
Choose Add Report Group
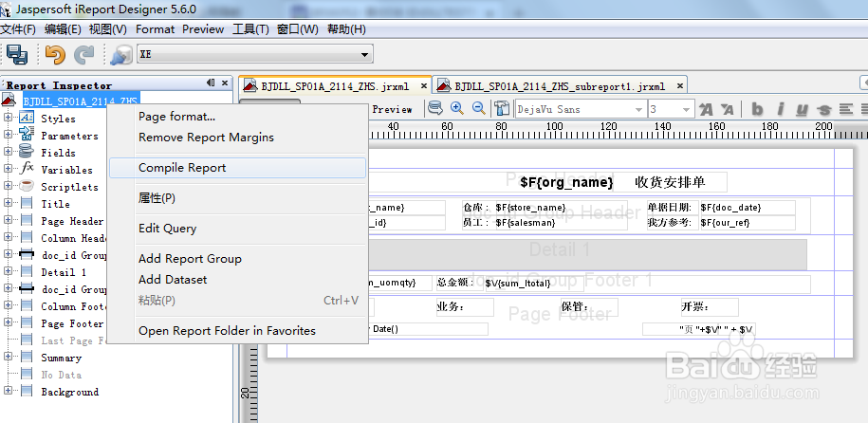point(237,259)
